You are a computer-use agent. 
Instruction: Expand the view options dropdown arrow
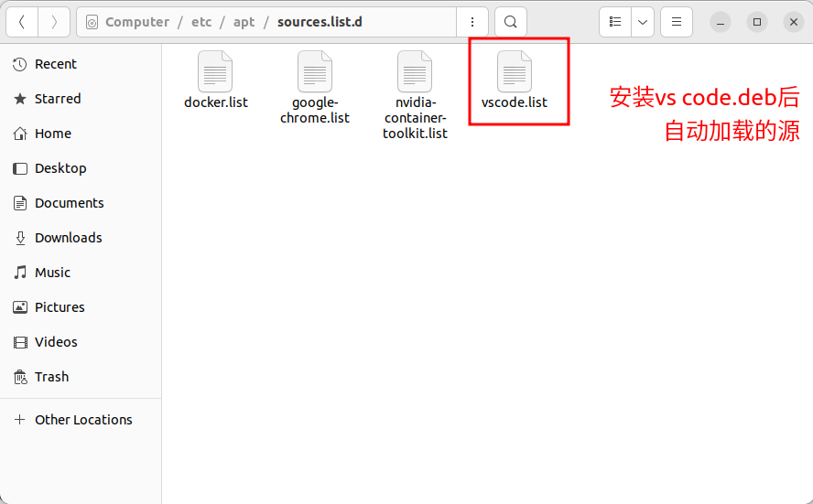[x=643, y=22]
